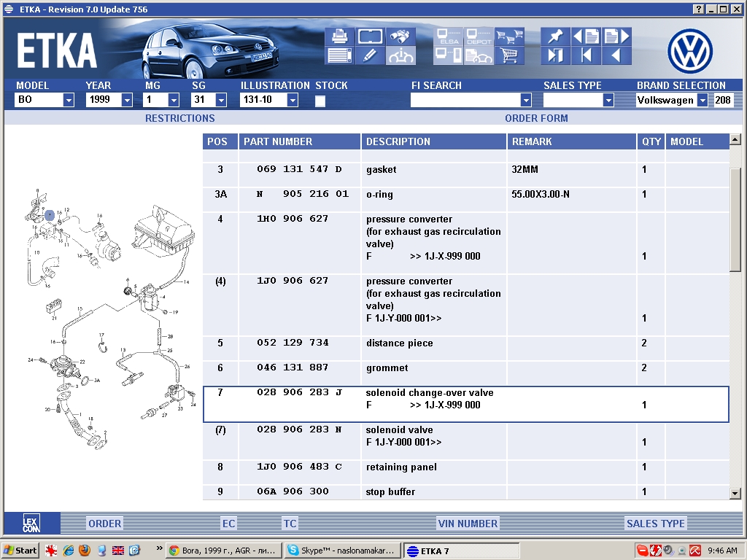Click the exit door icon
The height and width of the screenshot is (560, 747).
pyautogui.click(x=555, y=55)
